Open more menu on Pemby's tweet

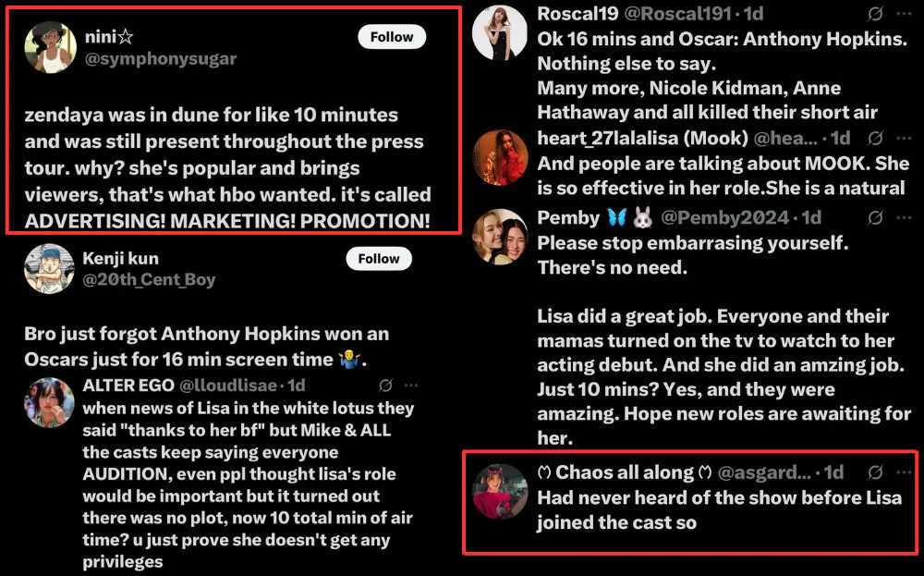pyautogui.click(x=904, y=217)
